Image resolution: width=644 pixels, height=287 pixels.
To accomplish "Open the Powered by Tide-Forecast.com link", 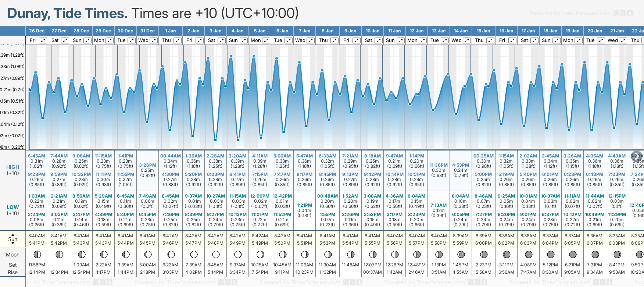I will coord(570,13).
